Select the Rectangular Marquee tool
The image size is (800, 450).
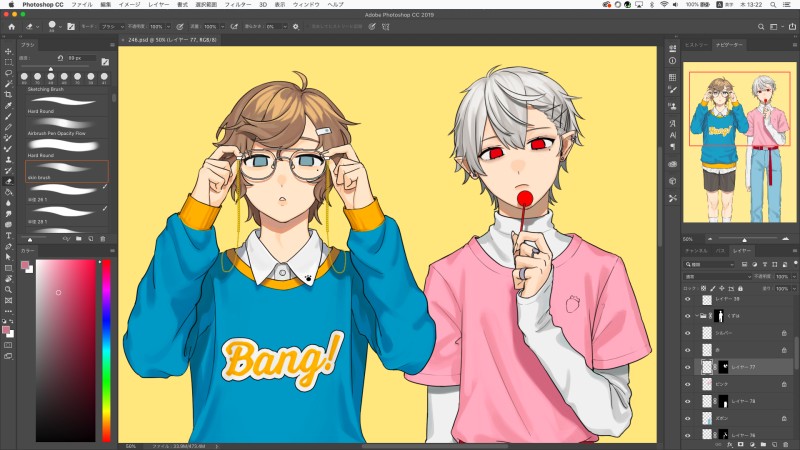[8, 62]
